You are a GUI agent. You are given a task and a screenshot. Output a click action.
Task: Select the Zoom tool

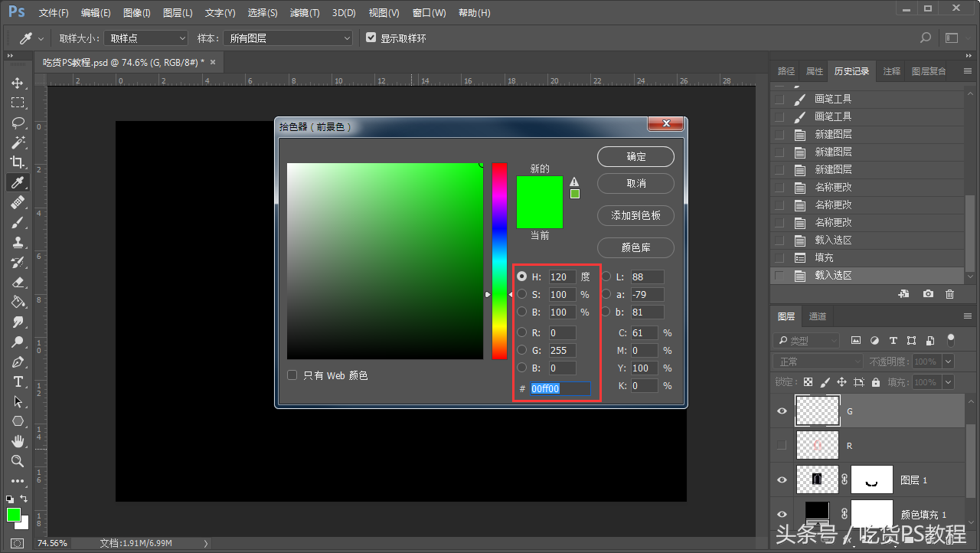[18, 461]
